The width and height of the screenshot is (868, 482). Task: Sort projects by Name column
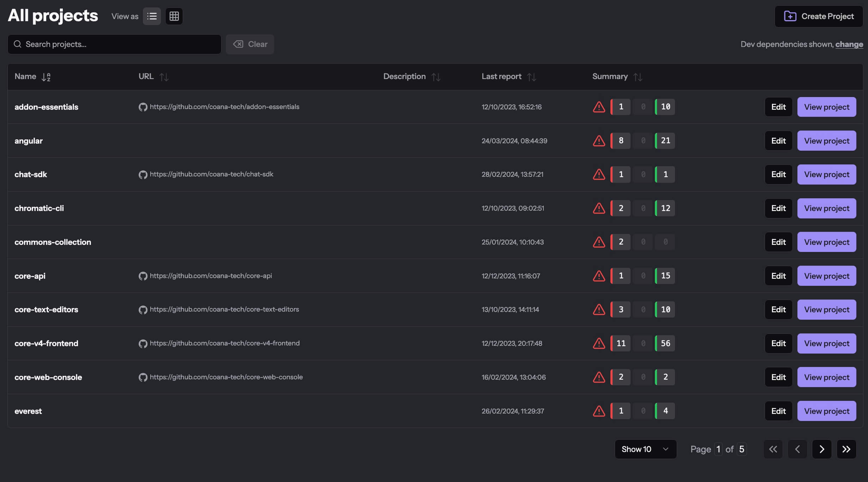click(x=46, y=76)
